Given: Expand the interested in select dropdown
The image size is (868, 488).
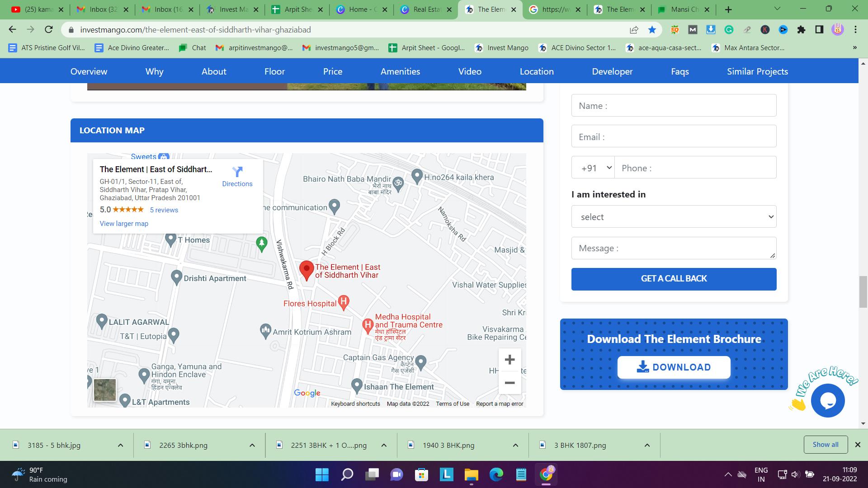Looking at the screenshot, I should (674, 217).
